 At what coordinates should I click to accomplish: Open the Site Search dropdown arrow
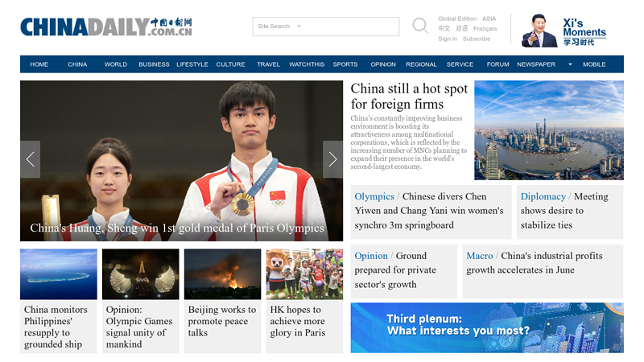pyautogui.click(x=299, y=27)
